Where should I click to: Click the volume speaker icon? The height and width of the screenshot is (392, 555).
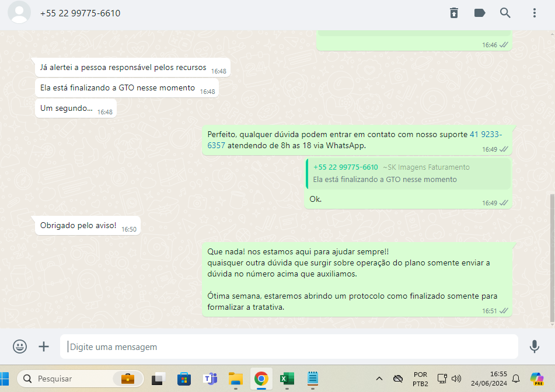tap(456, 379)
